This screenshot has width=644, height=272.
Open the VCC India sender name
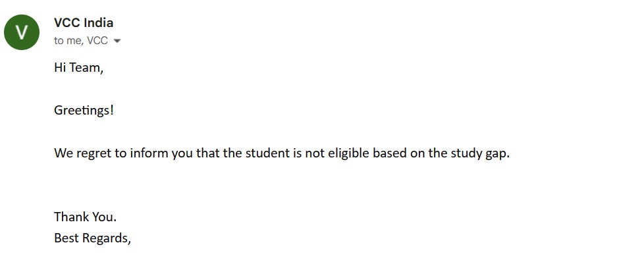(x=84, y=22)
